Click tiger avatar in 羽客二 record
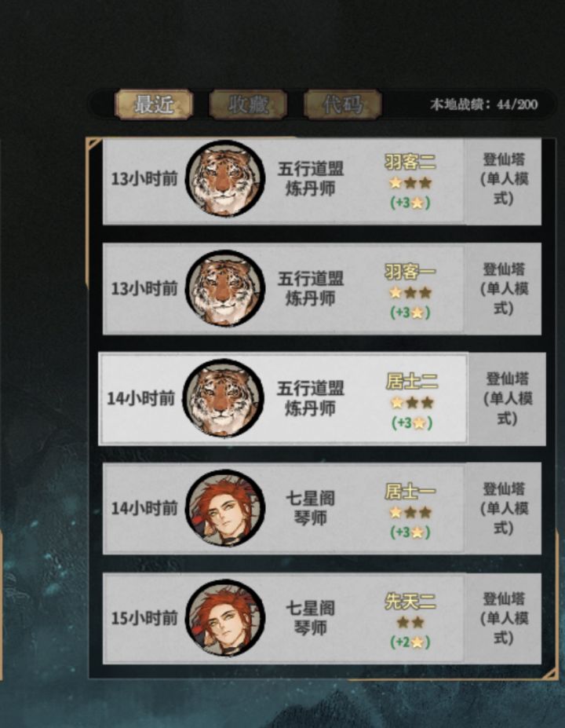 pos(225,179)
